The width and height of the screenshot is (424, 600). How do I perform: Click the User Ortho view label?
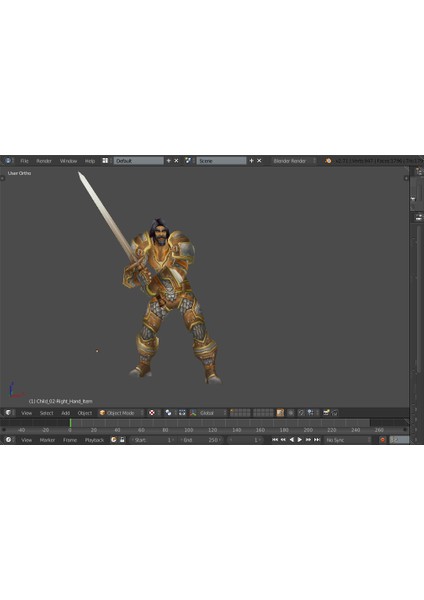click(20, 173)
